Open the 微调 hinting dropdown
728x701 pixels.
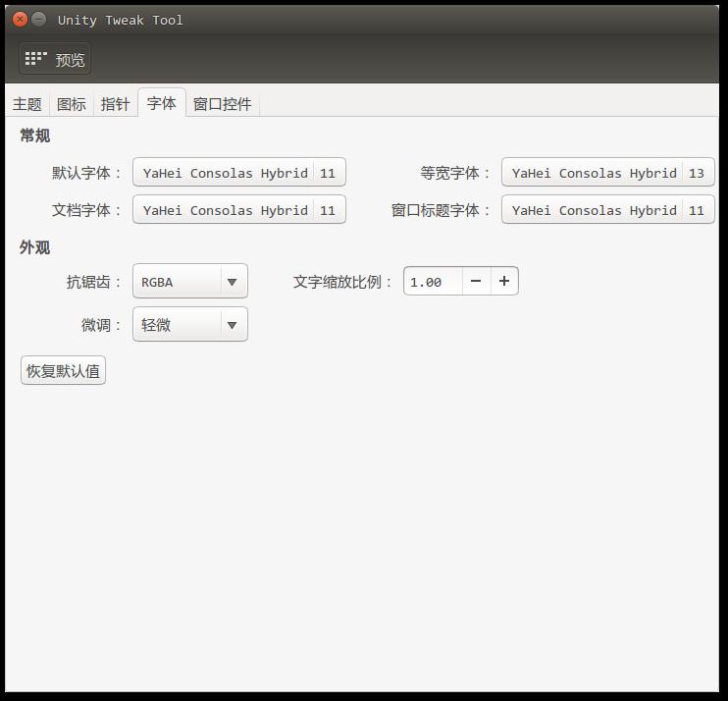click(x=190, y=325)
